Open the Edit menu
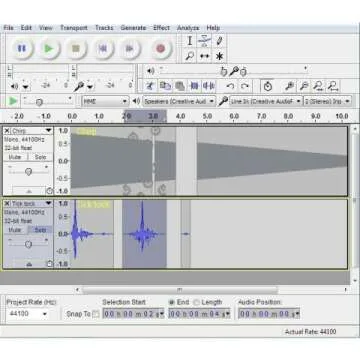Screen dimensions: 360x360 coord(26,28)
